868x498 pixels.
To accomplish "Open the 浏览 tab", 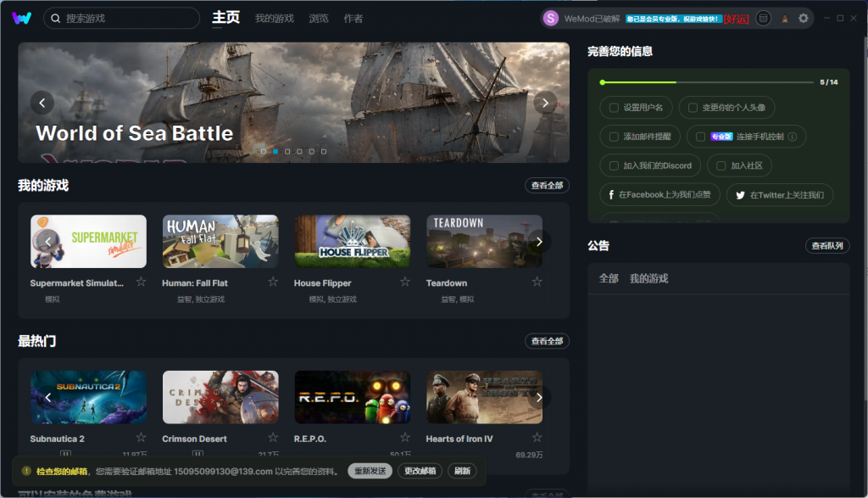I will tap(319, 19).
